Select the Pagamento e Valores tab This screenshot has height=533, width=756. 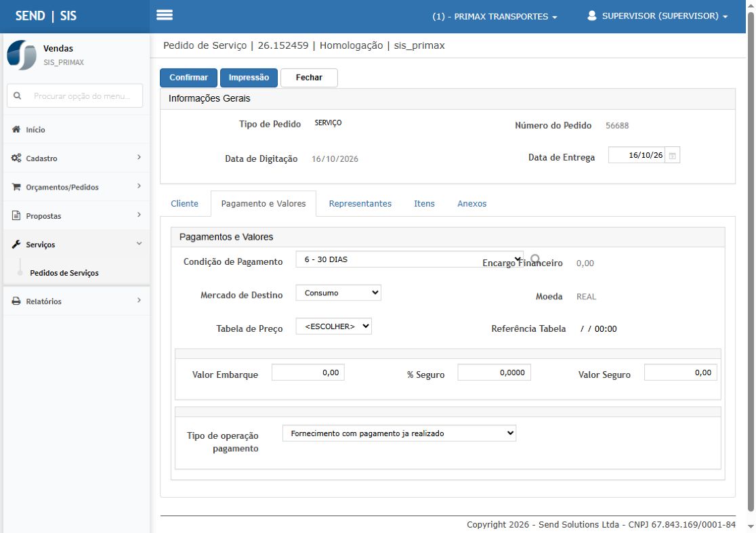(264, 203)
